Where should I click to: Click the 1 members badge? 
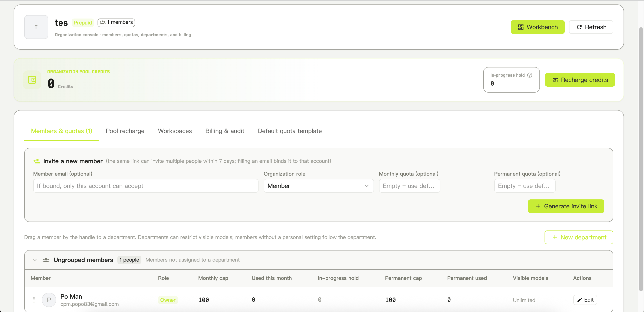116,23
